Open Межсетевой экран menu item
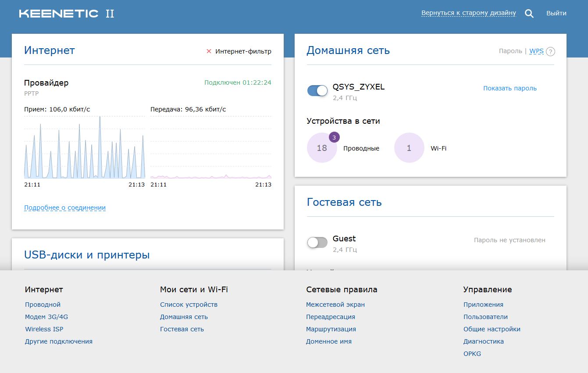The height and width of the screenshot is (373, 588). (335, 305)
